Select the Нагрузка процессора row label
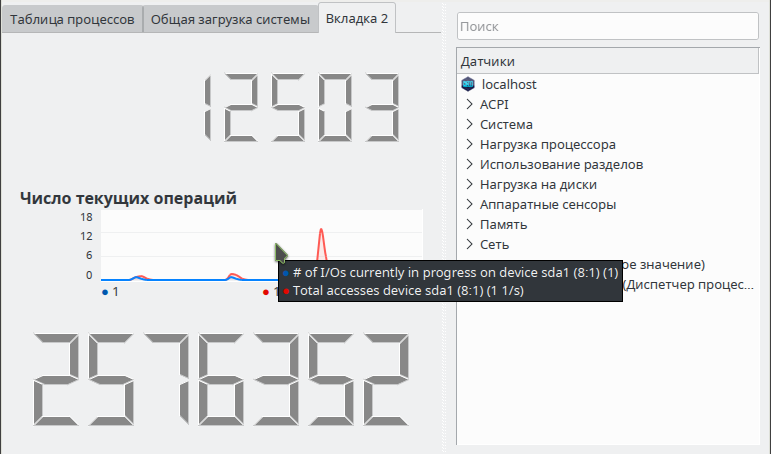 tap(547, 145)
